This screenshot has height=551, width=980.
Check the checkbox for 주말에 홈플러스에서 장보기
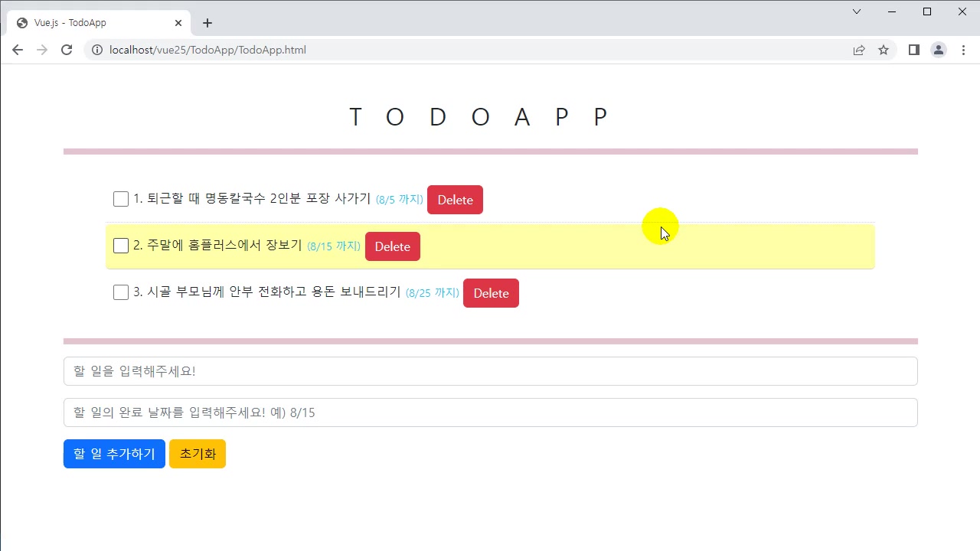tap(120, 245)
